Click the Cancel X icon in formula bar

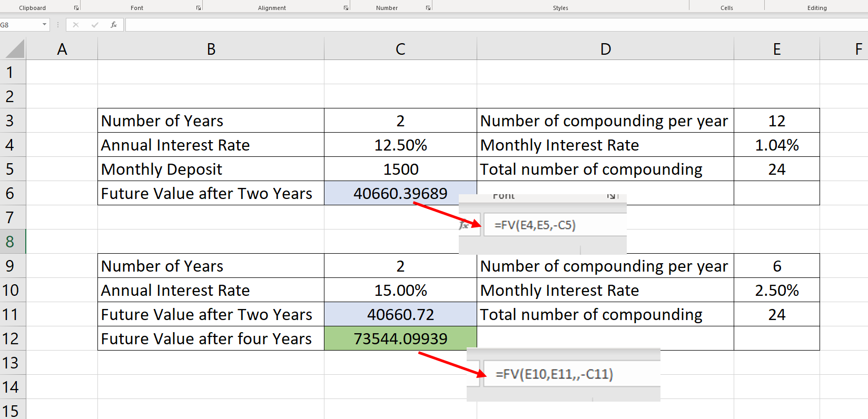(76, 25)
